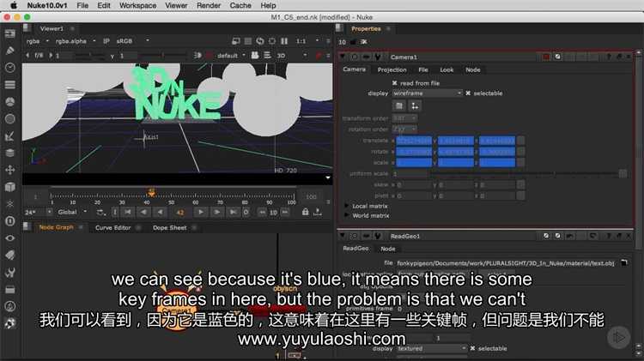Click the wrench icon on Camera1 panel

point(378,57)
